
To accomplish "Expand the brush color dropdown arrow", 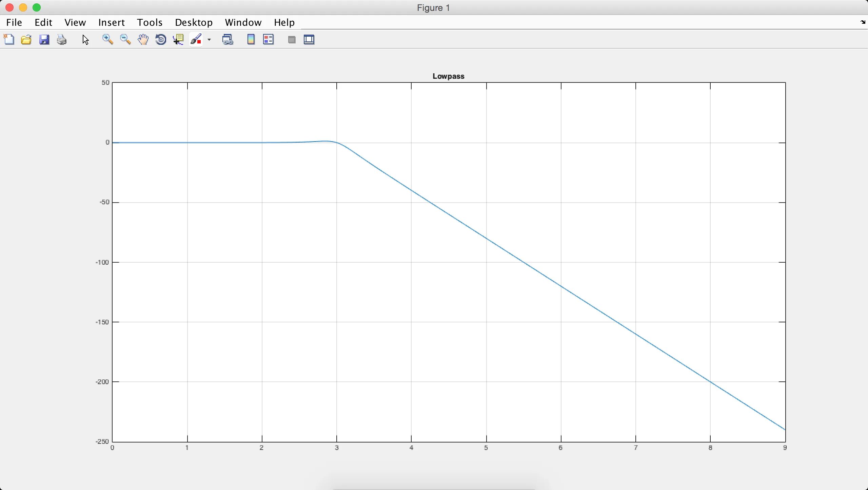I will [209, 40].
